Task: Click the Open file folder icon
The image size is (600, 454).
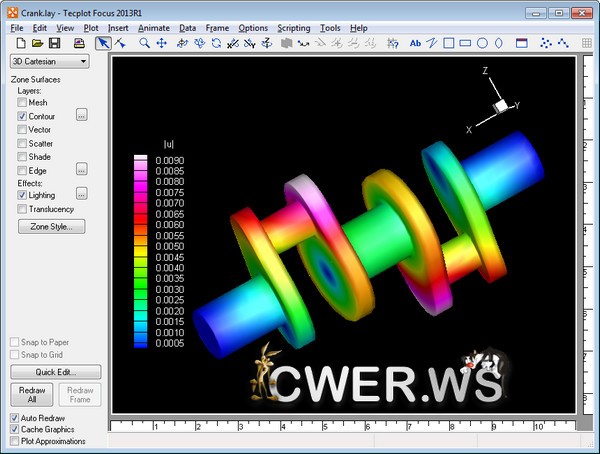Action: tap(36, 43)
